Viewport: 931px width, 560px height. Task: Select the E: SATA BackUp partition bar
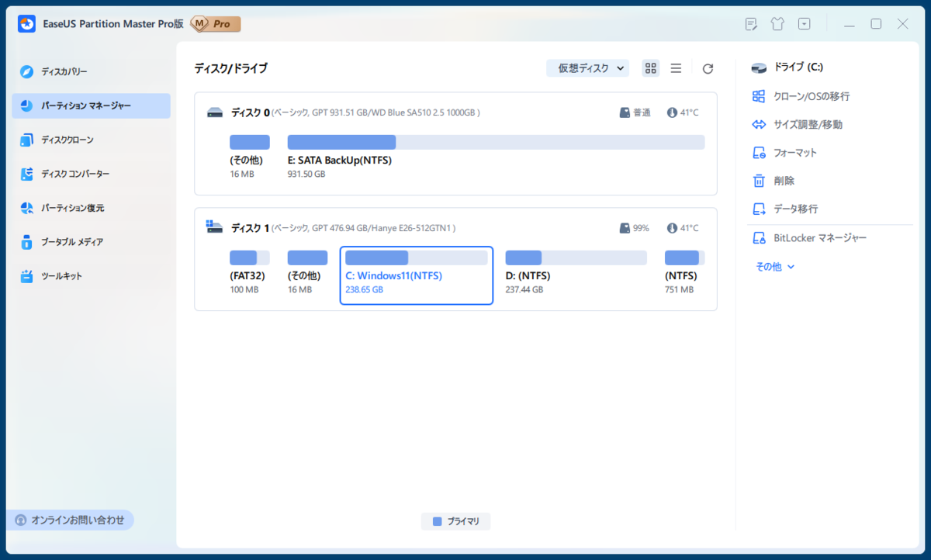click(496, 142)
